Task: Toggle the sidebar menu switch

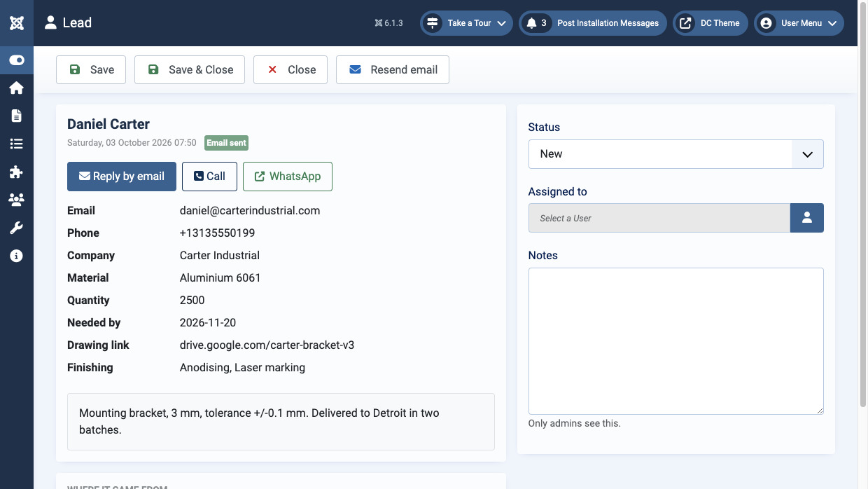Action: point(17,60)
